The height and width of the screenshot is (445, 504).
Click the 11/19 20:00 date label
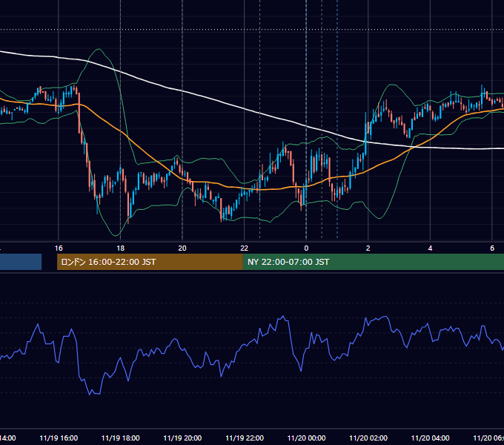pyautogui.click(x=182, y=438)
